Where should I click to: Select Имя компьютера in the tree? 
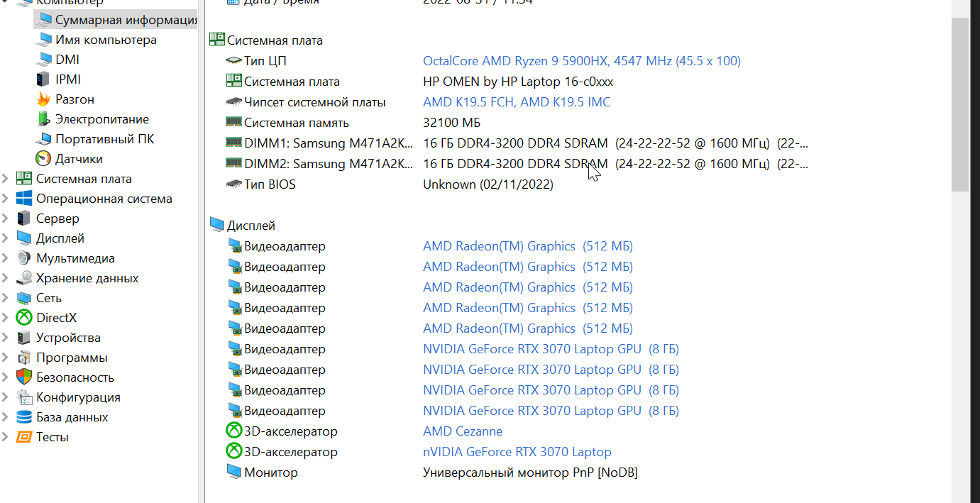coord(106,40)
